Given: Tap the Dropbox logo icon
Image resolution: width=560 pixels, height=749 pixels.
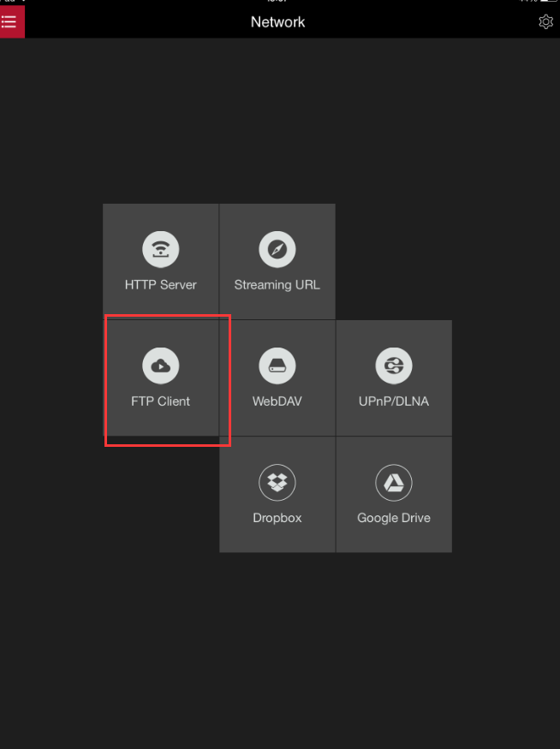Looking at the screenshot, I should tap(277, 483).
